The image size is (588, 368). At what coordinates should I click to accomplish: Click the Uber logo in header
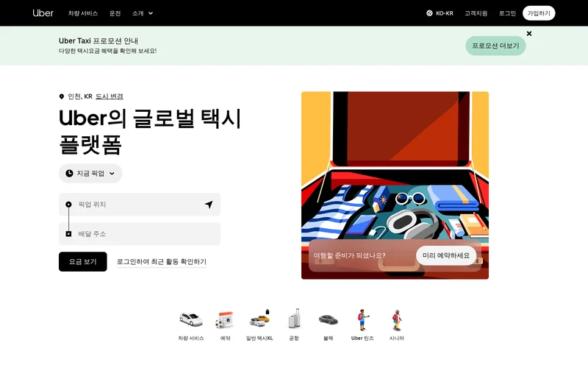coord(43,13)
